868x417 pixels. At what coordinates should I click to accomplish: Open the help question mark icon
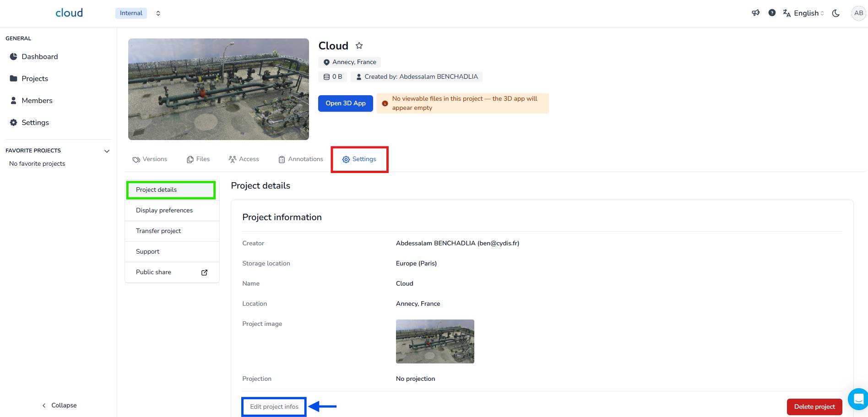pos(772,13)
